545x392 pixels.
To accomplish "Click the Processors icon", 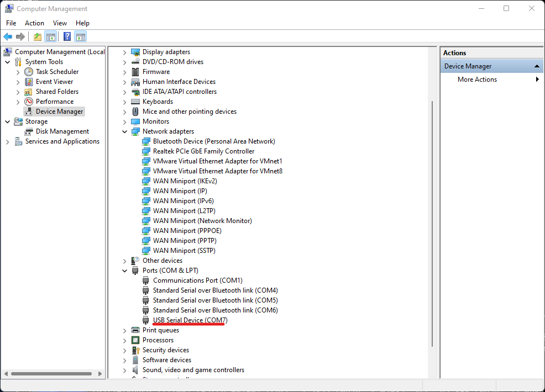I will 135,340.
